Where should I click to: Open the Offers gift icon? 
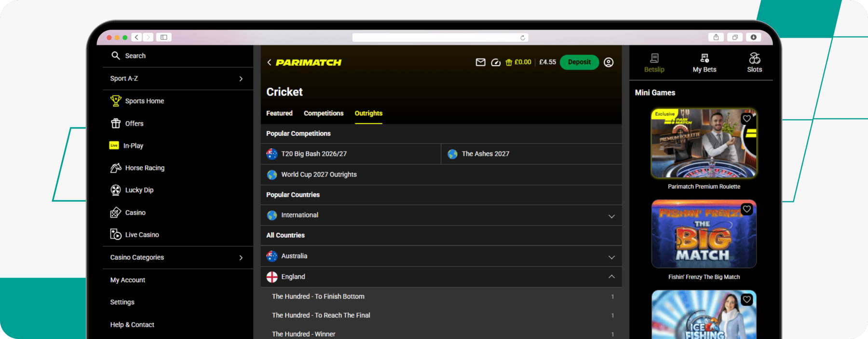click(116, 123)
